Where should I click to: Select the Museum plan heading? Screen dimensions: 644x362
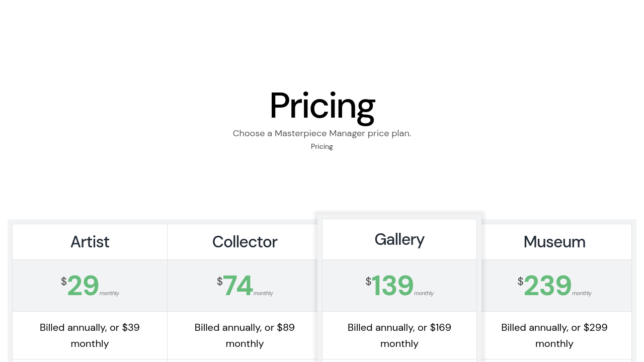[x=554, y=242]
